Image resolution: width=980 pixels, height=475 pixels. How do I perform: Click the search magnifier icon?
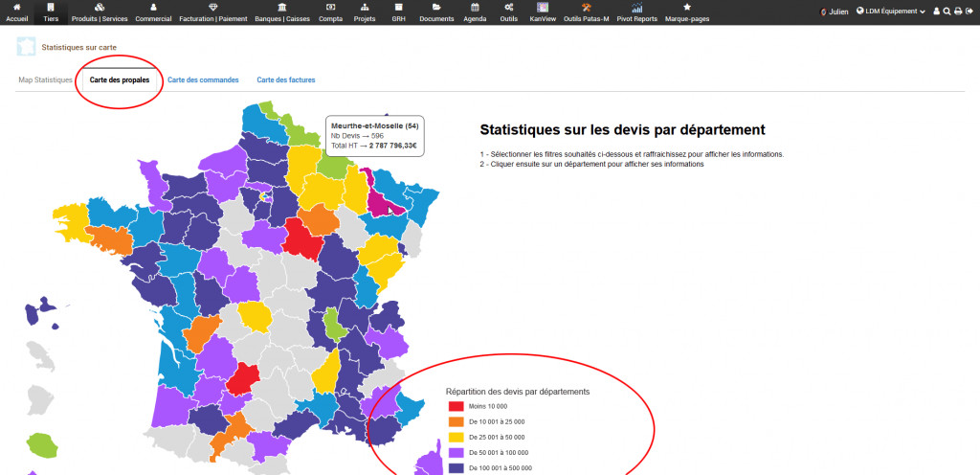pos(947,11)
